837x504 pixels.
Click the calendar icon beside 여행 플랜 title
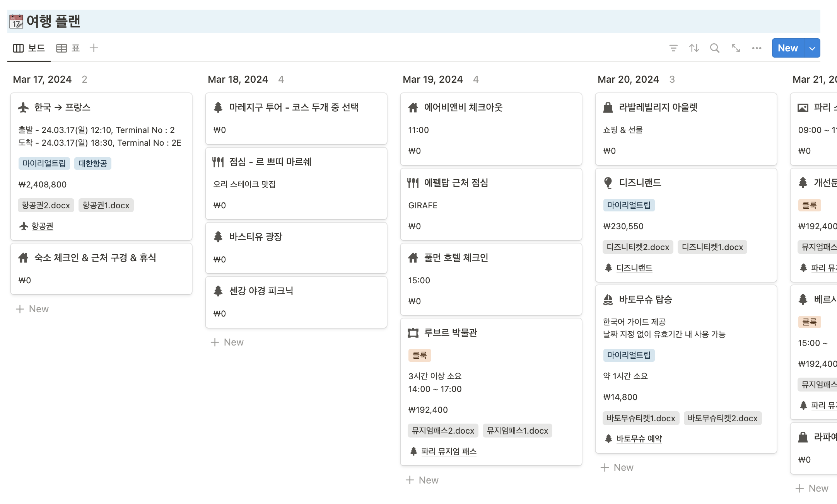[16, 21]
